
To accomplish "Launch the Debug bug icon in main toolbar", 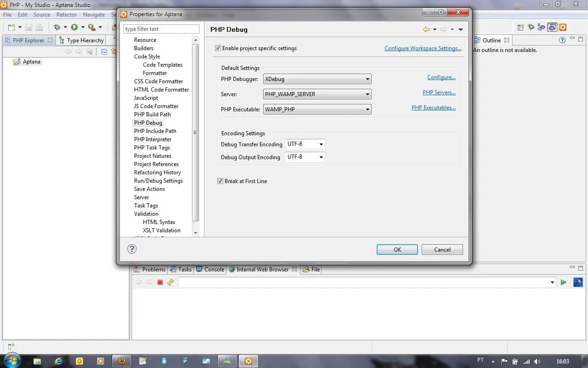I will [57, 28].
